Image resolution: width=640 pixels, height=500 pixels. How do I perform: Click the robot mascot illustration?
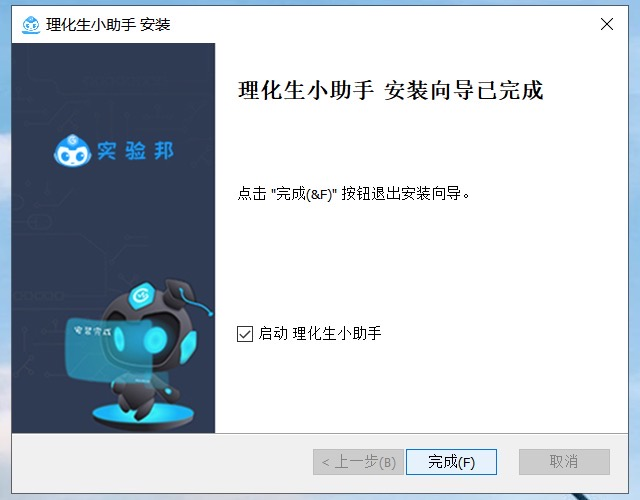[x=141, y=351]
